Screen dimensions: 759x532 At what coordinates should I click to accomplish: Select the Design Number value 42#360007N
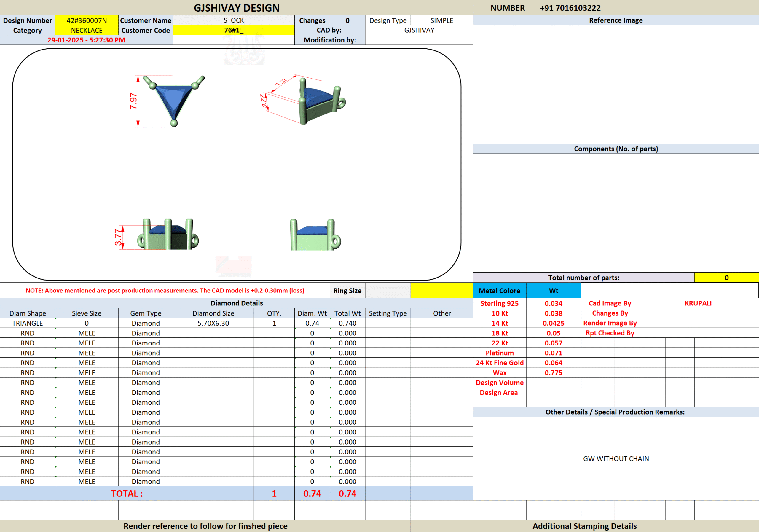[x=87, y=20]
